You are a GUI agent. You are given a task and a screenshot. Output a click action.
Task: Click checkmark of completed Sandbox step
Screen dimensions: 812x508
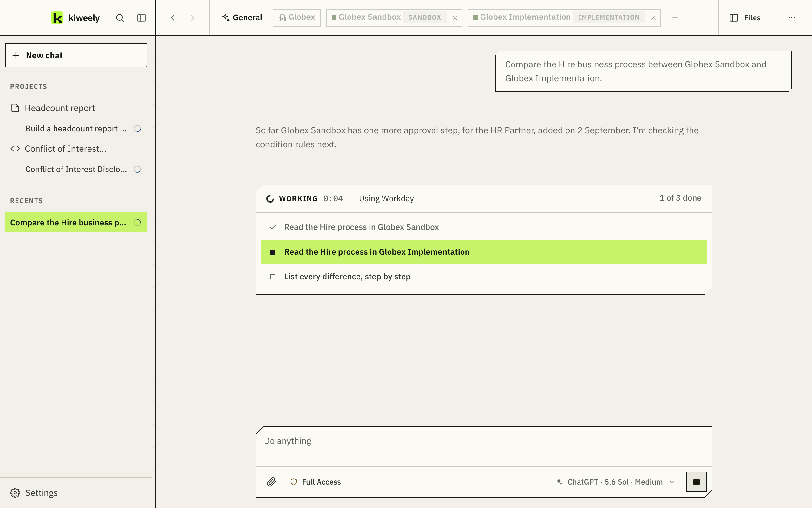pos(273,227)
